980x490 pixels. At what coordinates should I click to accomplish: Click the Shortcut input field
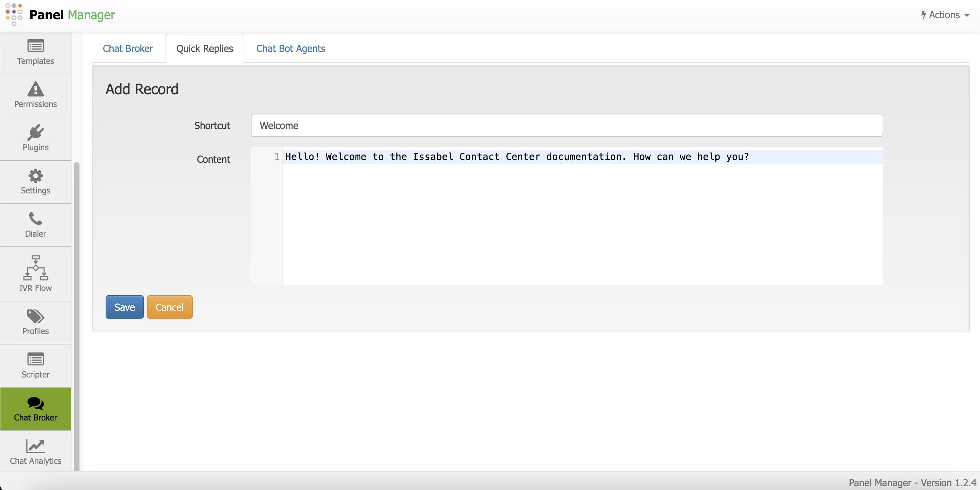(x=567, y=125)
